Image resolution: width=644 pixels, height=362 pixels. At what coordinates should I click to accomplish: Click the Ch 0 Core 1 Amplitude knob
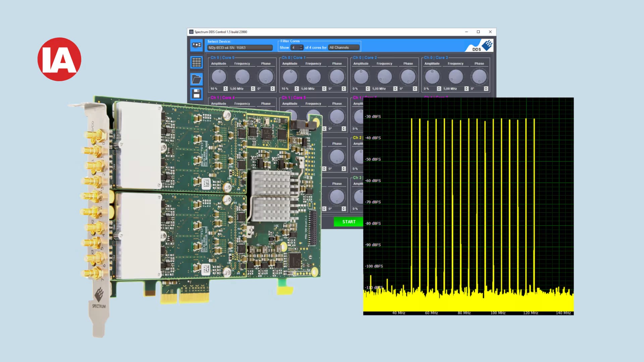290,77
